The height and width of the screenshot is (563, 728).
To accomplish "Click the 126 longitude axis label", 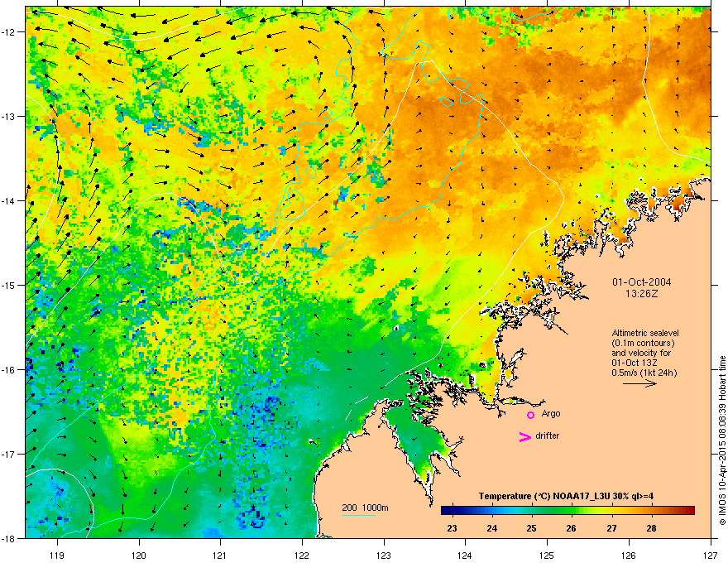I will 629,555.
